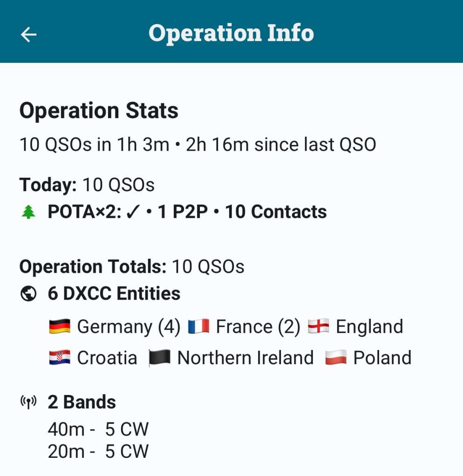463x476 pixels.
Task: Tap the France flag icon
Action: [198, 327]
